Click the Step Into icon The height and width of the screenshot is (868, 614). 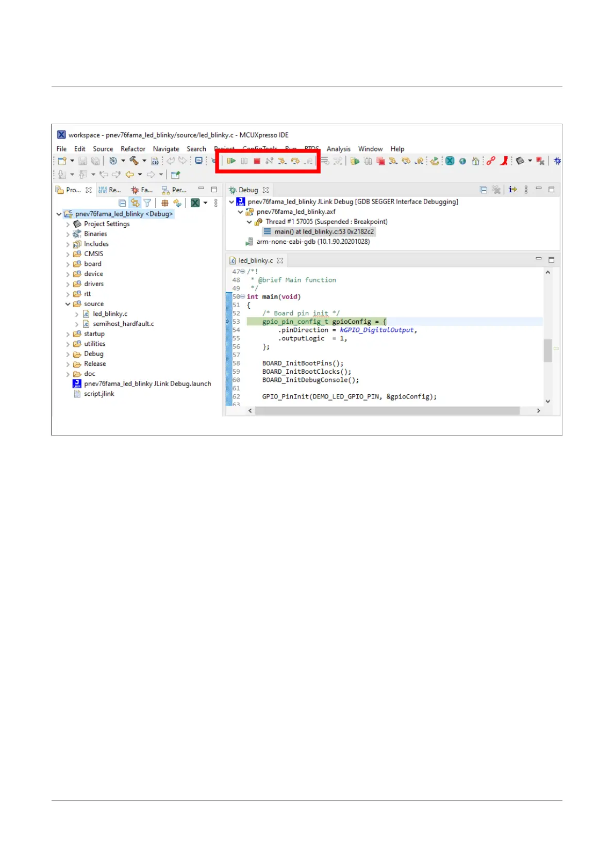click(282, 161)
